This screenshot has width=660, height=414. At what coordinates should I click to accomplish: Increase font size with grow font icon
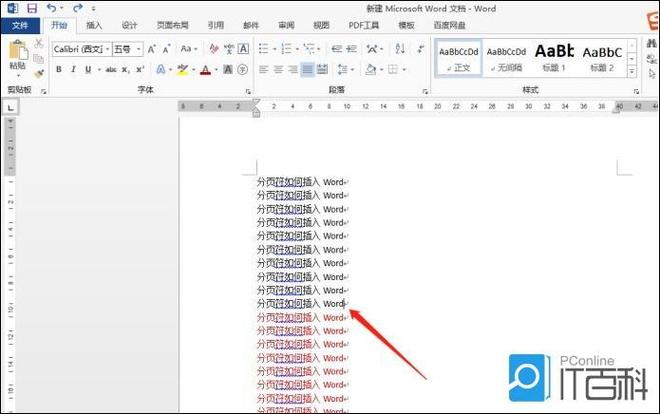click(x=152, y=49)
